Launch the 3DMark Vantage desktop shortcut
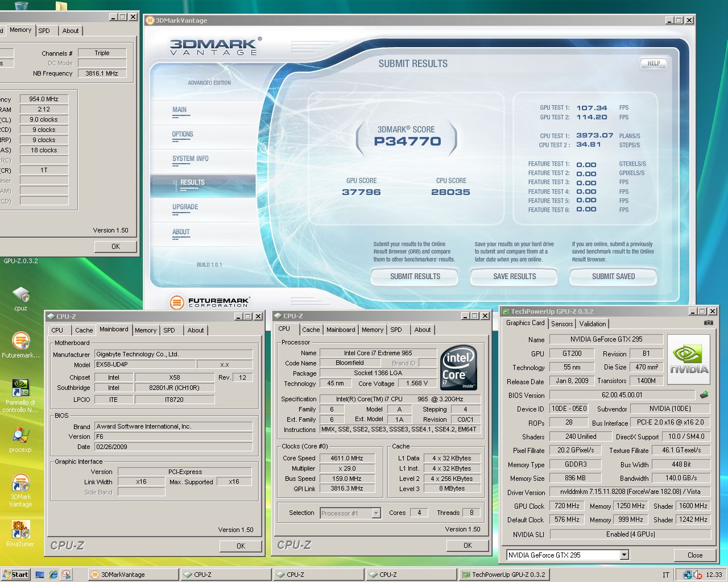Screen dimensions: 728x582 [20, 490]
